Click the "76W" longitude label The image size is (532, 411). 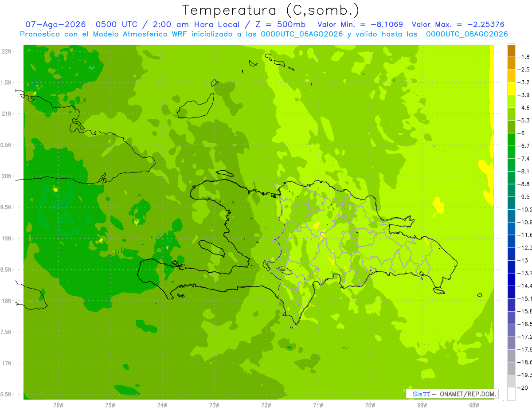58,405
